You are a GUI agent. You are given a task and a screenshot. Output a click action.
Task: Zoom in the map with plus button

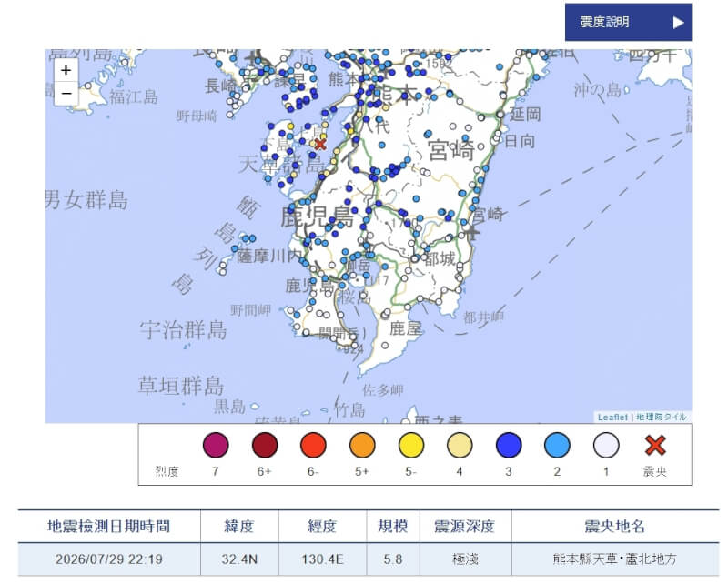tap(66, 71)
